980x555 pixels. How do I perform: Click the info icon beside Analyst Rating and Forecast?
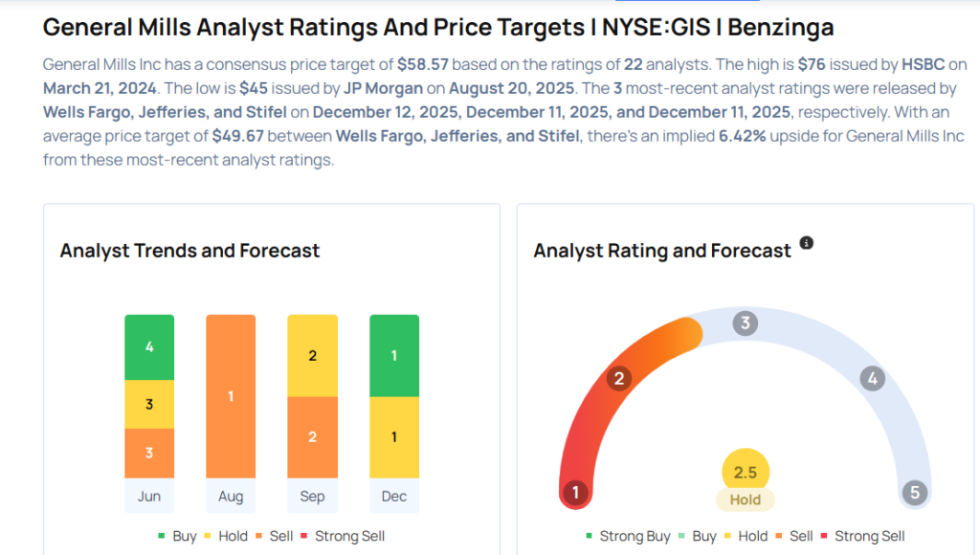(x=807, y=243)
